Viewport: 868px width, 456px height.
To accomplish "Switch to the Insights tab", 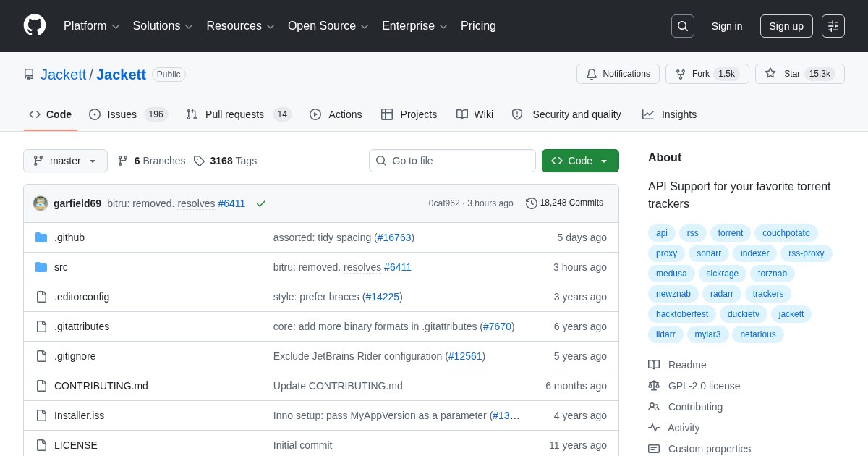I will coord(670,114).
